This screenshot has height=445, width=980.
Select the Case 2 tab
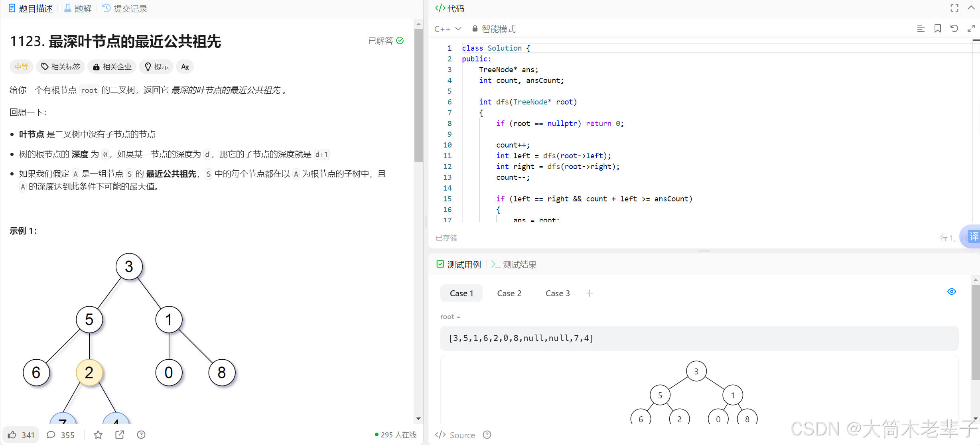pos(509,293)
